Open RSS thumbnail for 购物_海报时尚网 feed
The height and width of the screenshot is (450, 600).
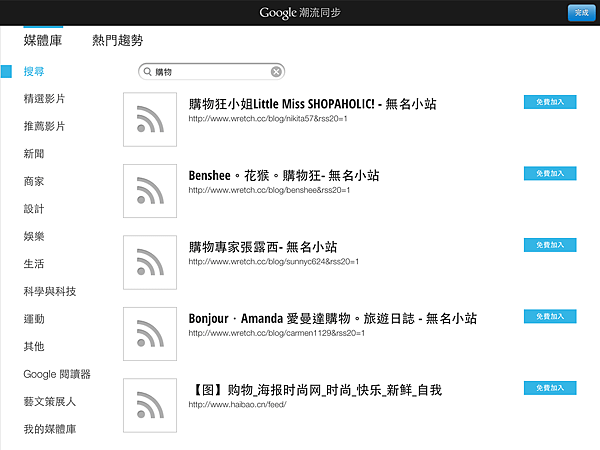tap(150, 406)
